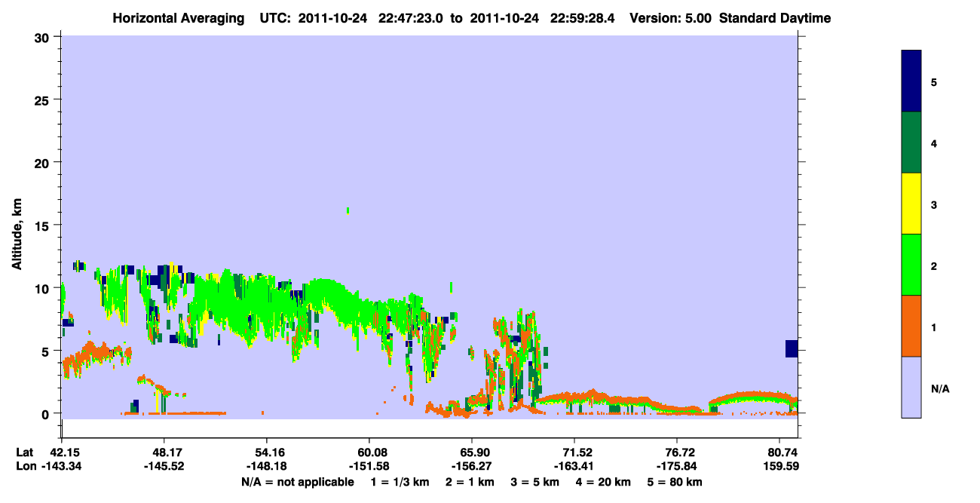
Task: Click the 'Lon' axis row label
Action: pyautogui.click(x=26, y=467)
